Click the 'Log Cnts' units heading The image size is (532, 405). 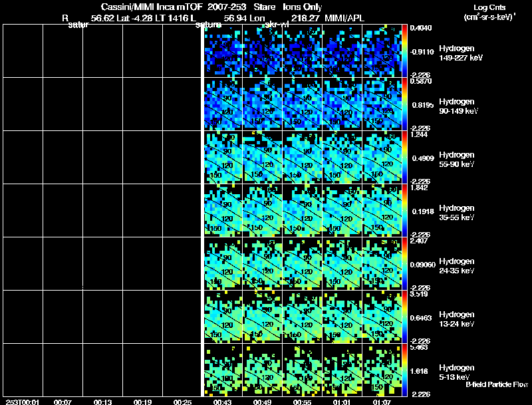point(489,7)
